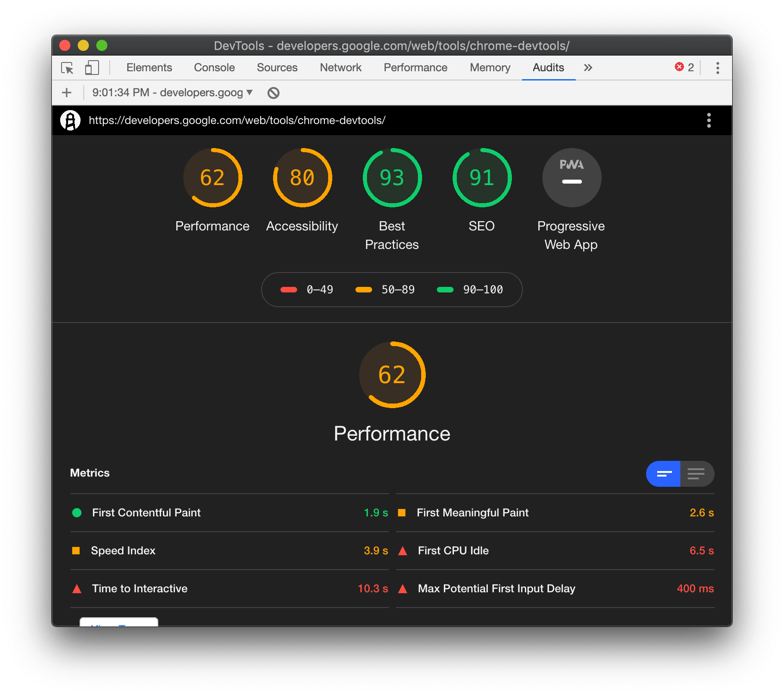784x695 pixels.
Task: Click the green circle next to First Contentful Paint
Action: tap(77, 513)
